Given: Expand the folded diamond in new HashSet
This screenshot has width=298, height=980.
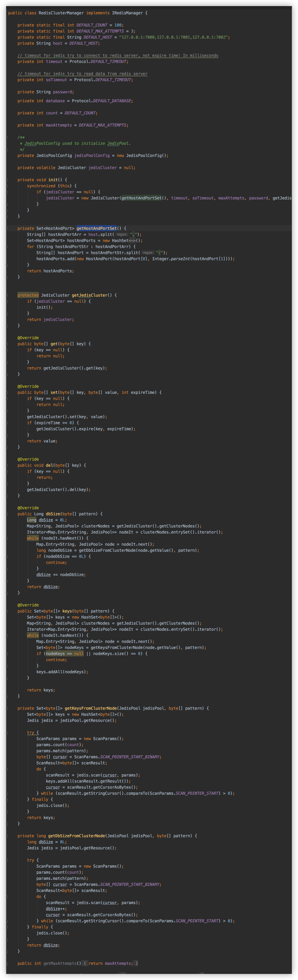Looking at the screenshot, I should click(132, 240).
